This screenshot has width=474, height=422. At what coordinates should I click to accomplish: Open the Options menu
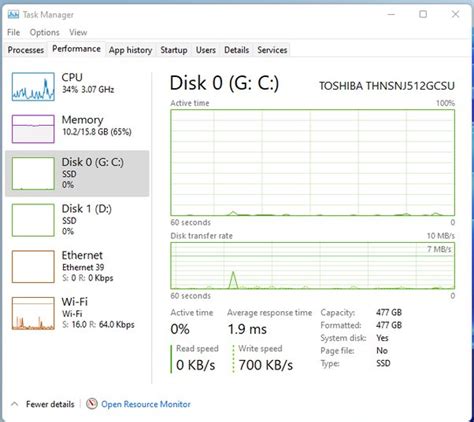tap(44, 32)
